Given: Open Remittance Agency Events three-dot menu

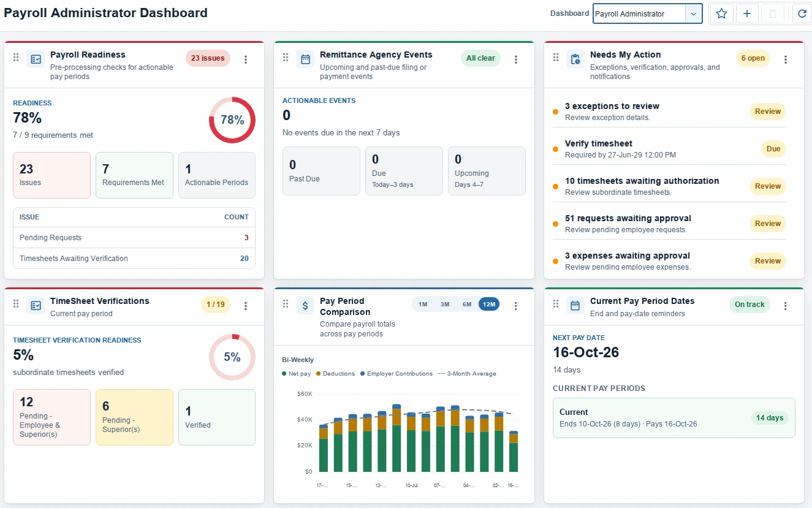Looking at the screenshot, I should point(516,59).
